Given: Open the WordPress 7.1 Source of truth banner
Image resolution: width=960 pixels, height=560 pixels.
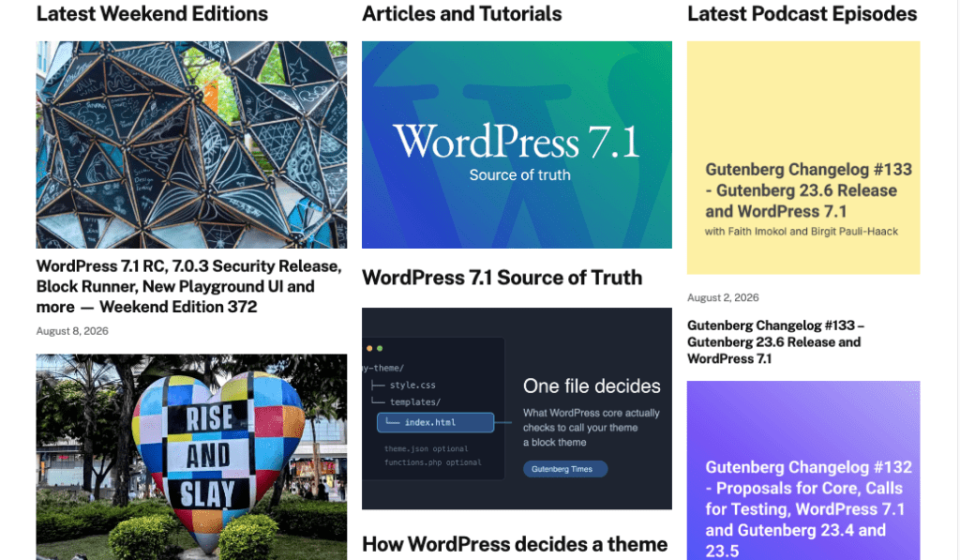Looking at the screenshot, I should tap(517, 144).
